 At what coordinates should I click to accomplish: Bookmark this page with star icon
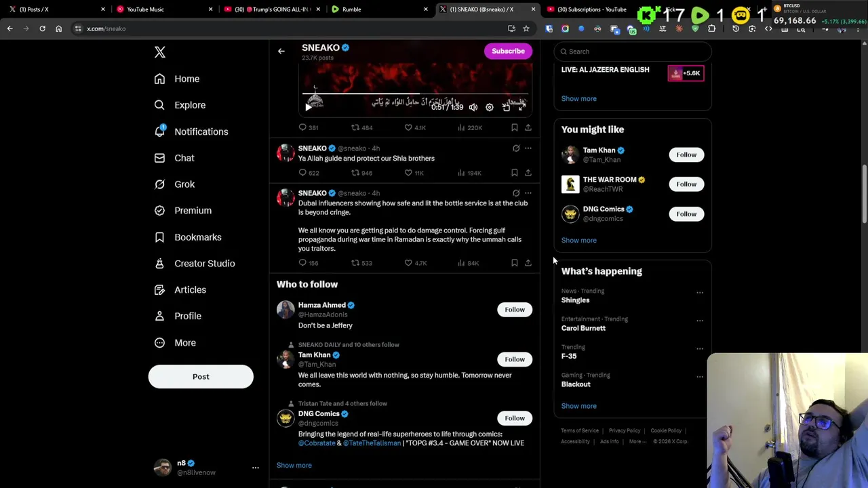tap(526, 28)
